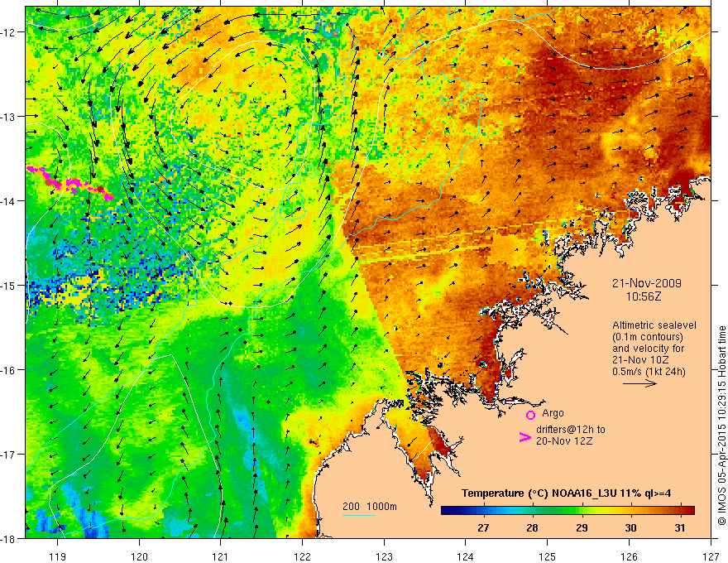
Task: Click the '21-Nov 10Z' caption line
Action: pyautogui.click(x=640, y=360)
